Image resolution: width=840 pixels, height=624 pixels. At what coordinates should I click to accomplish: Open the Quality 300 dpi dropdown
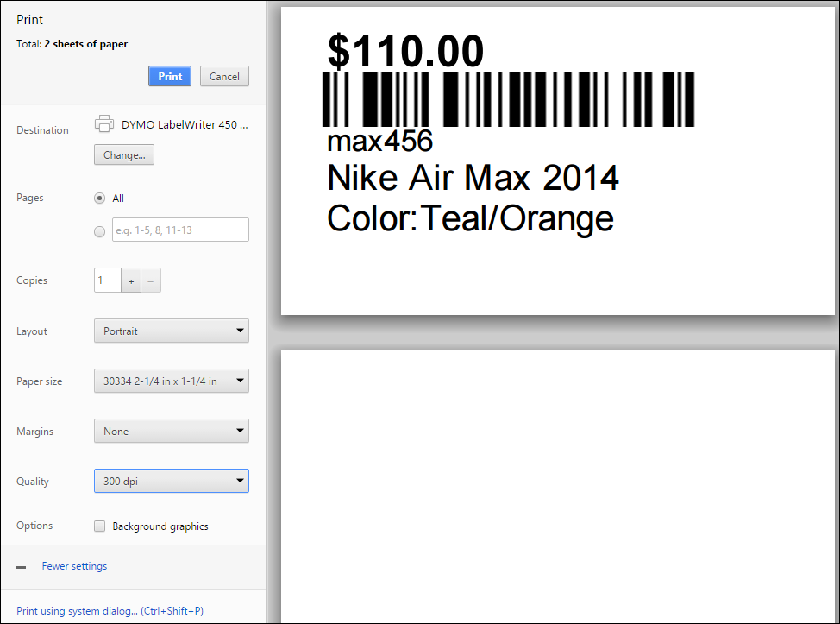click(x=172, y=481)
